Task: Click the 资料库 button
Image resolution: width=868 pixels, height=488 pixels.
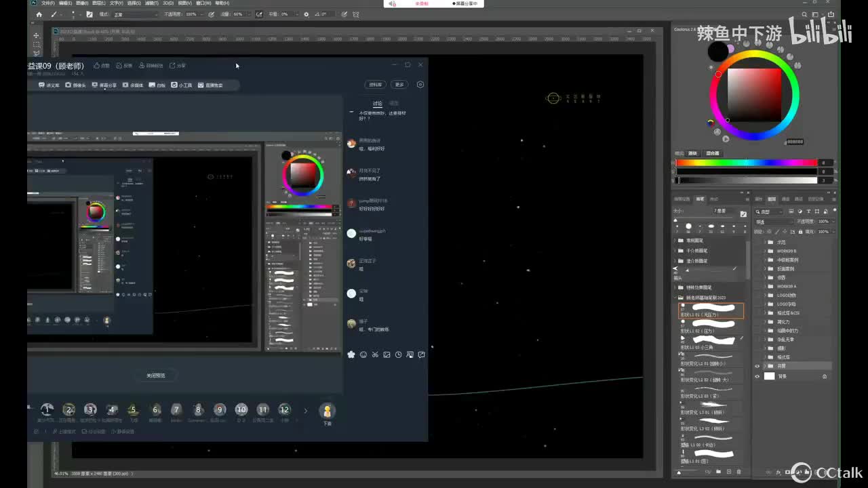Action: point(375,85)
